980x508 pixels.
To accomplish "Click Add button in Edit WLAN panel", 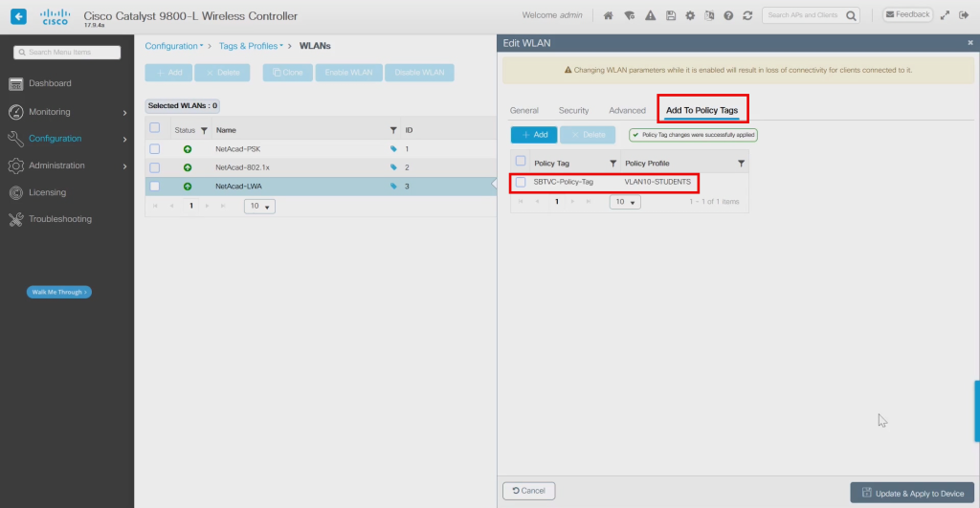I will pyautogui.click(x=534, y=135).
